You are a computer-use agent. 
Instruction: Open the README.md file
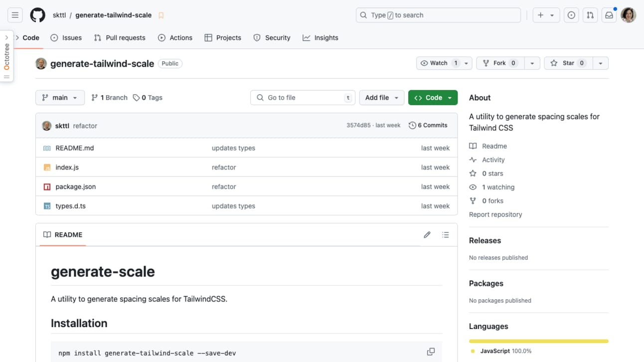tap(75, 148)
